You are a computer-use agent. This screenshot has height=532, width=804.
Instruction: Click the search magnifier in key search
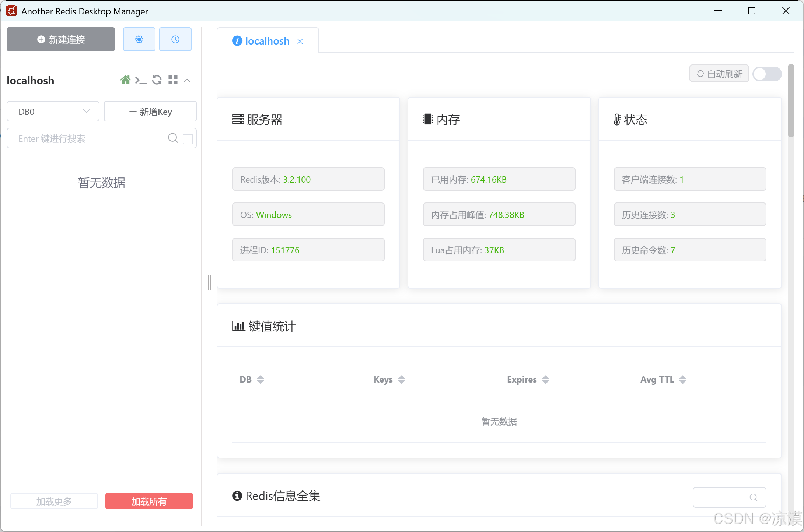[x=173, y=138]
